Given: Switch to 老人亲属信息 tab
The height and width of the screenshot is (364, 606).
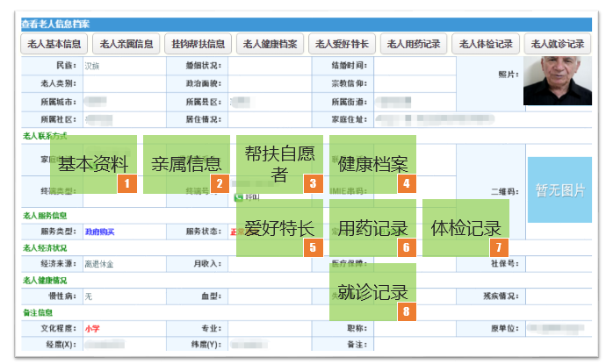Looking at the screenshot, I should pyautogui.click(x=126, y=44).
